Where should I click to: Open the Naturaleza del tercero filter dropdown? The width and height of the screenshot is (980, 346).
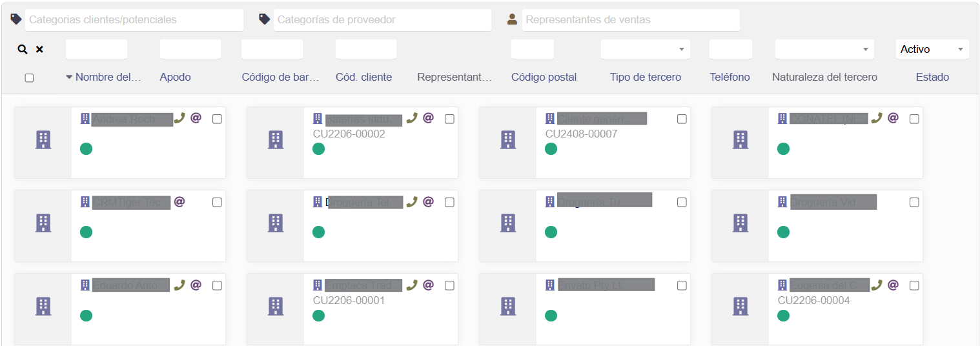[x=824, y=49]
